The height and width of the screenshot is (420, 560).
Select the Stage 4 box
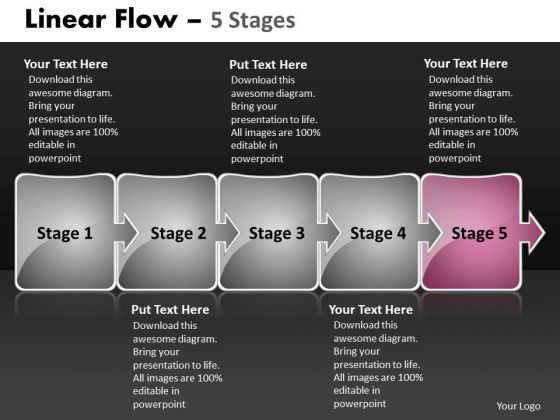click(x=370, y=232)
